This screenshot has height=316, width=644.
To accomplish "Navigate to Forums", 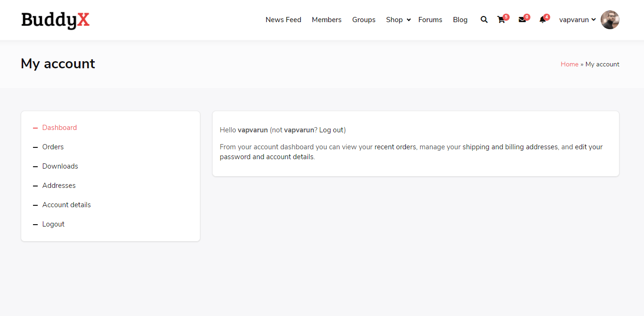I will pos(430,20).
